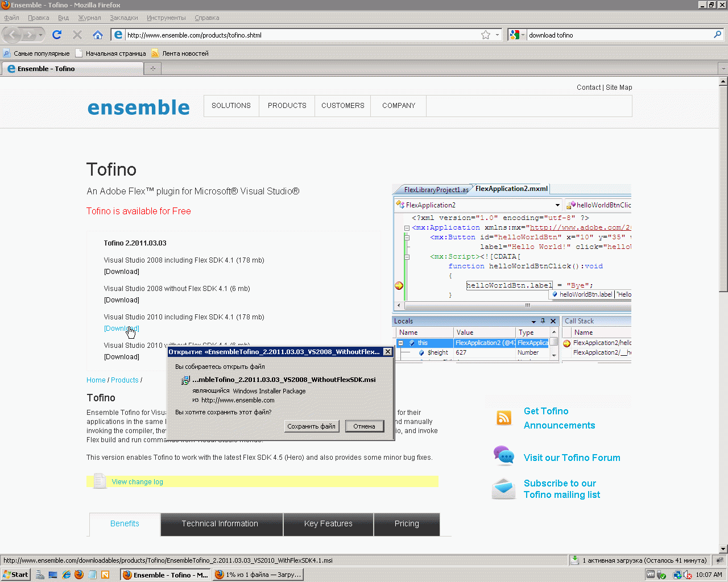
Task: Open the list-all-tabs dropdown on the tab bar
Action: (x=723, y=69)
